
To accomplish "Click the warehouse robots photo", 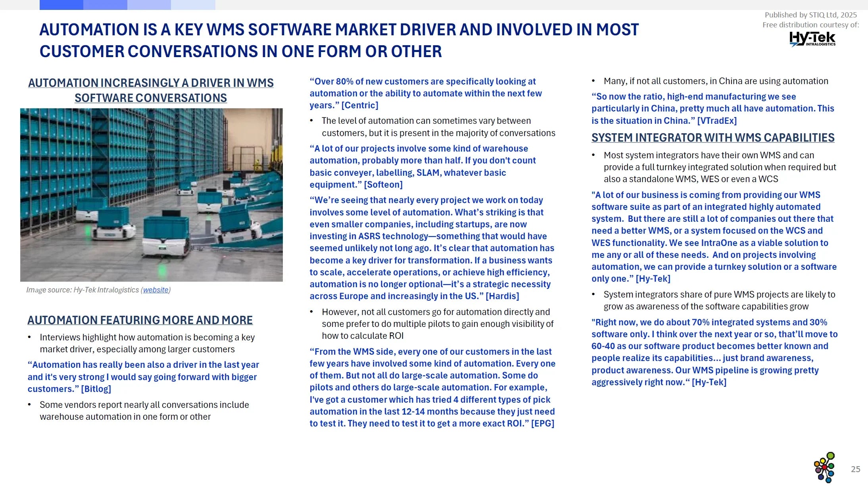I will point(152,195).
